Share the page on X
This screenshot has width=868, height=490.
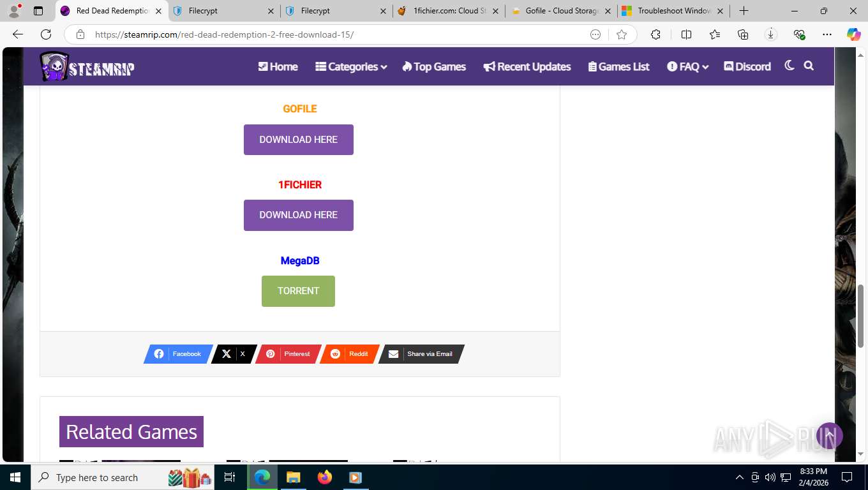234,354
